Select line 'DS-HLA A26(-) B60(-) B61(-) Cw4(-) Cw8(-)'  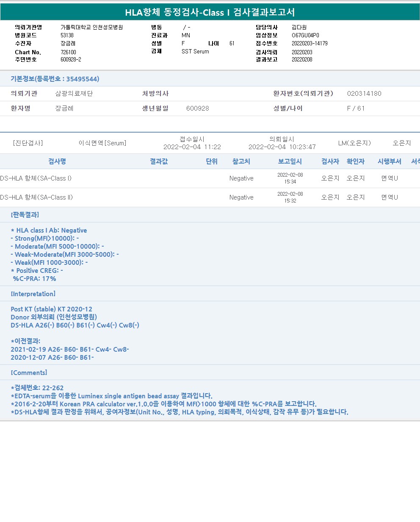pos(75,325)
